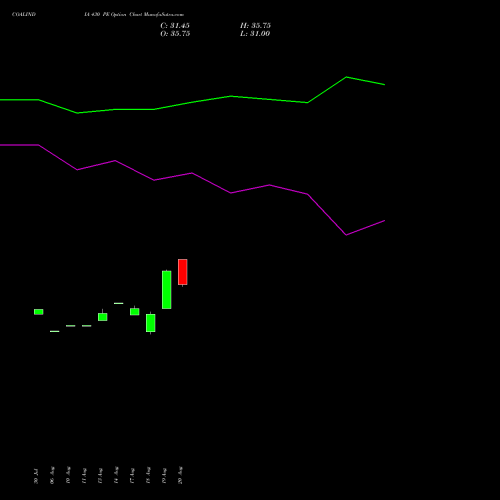
Task: Select the high price H: 35.75
Action: coord(255,26)
